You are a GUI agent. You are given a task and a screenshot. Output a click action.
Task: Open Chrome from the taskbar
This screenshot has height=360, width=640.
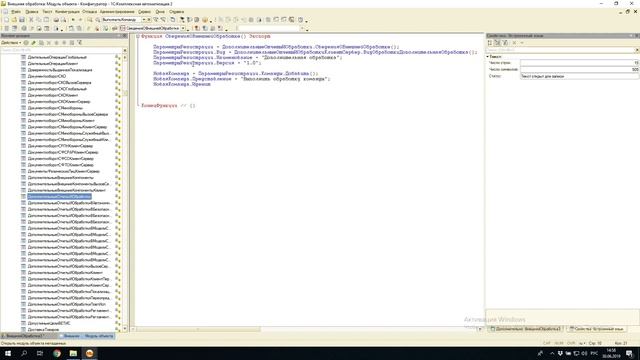[x=57, y=353]
